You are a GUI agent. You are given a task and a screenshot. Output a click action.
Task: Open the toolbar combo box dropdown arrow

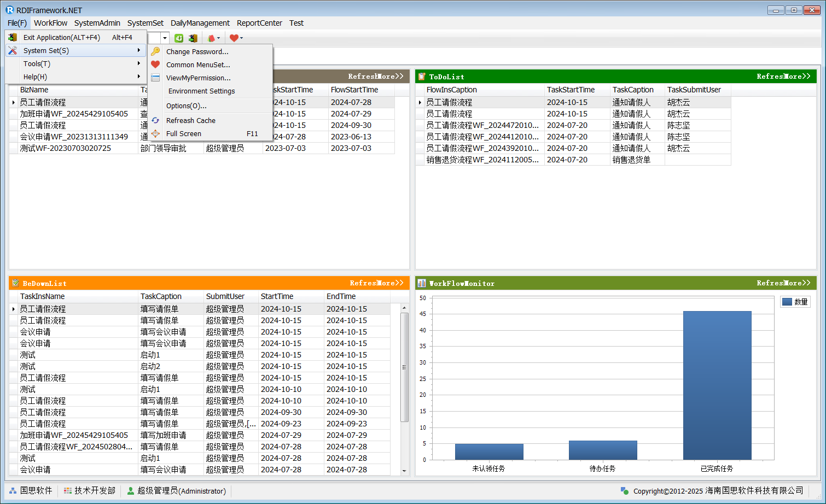[165, 38]
